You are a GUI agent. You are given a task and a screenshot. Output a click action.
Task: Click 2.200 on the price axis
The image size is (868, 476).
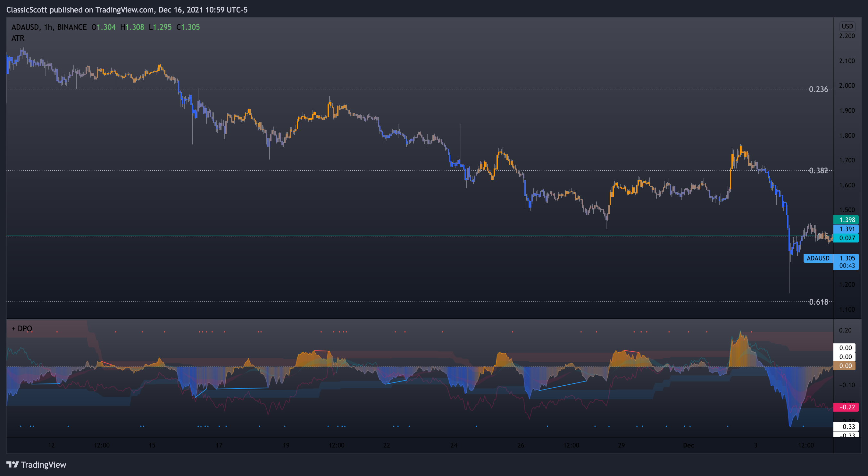tap(847, 36)
